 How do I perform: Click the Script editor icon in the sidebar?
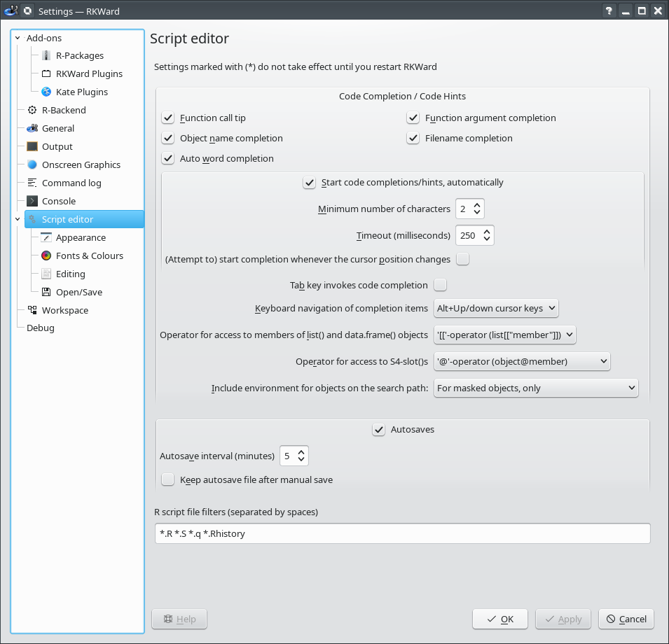point(32,219)
